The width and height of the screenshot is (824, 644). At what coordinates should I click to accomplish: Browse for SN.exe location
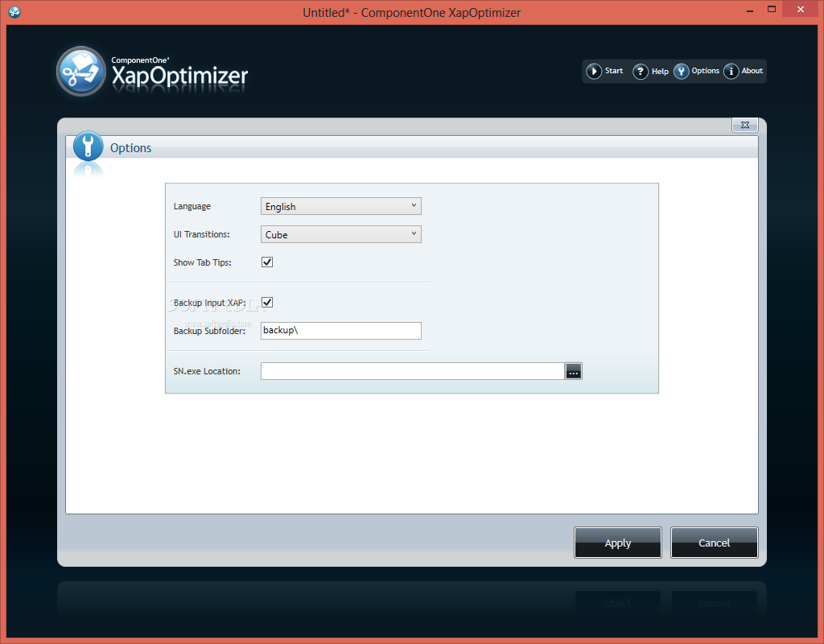[573, 371]
